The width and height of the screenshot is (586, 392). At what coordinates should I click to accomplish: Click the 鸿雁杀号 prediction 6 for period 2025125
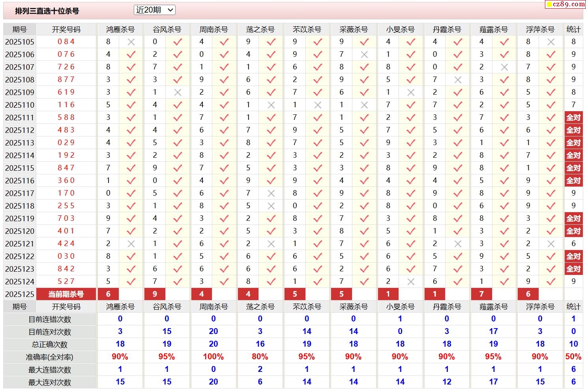point(108,294)
